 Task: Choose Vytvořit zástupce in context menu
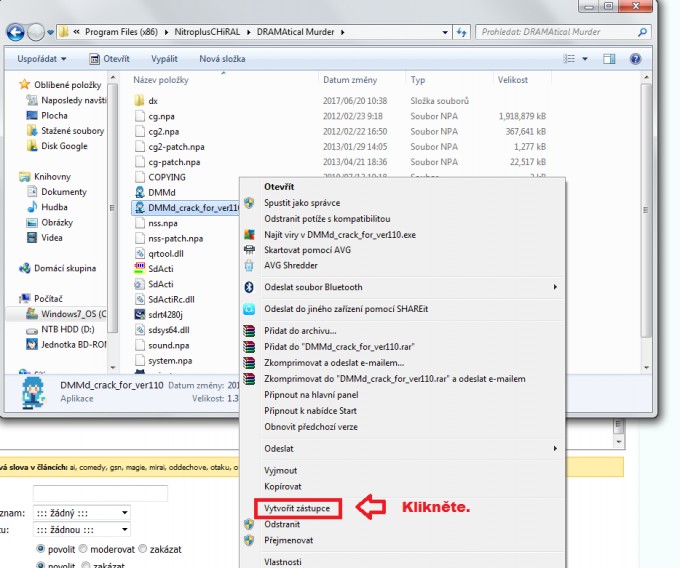coord(298,508)
